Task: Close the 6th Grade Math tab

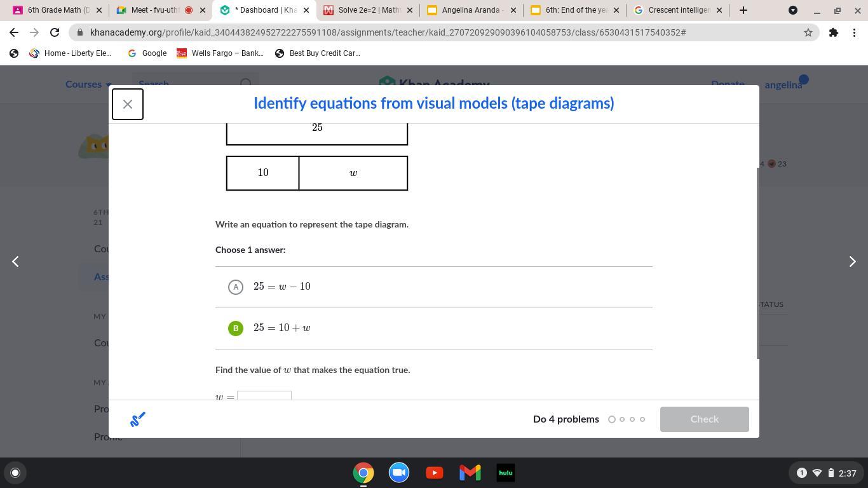Action: click(x=99, y=10)
